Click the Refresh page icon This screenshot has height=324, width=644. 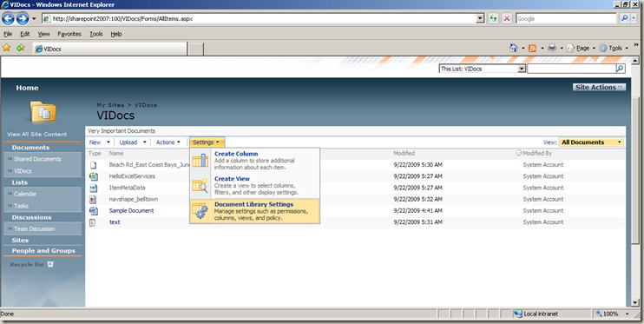click(x=493, y=18)
